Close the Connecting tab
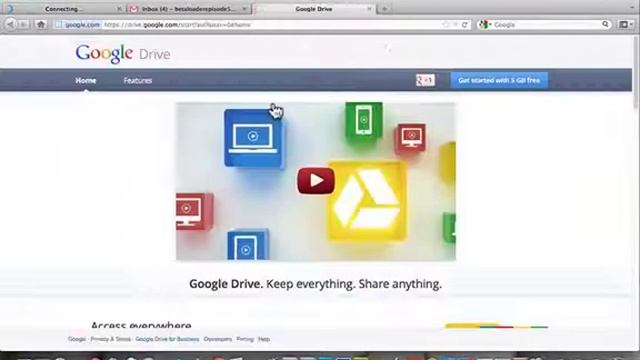Image resolution: width=640 pixels, height=360 pixels. [119, 9]
